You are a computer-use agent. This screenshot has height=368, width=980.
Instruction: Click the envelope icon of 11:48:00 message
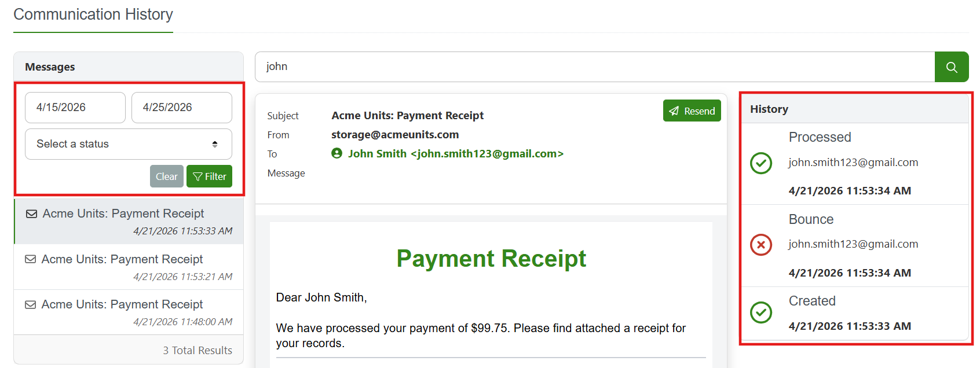(31, 304)
